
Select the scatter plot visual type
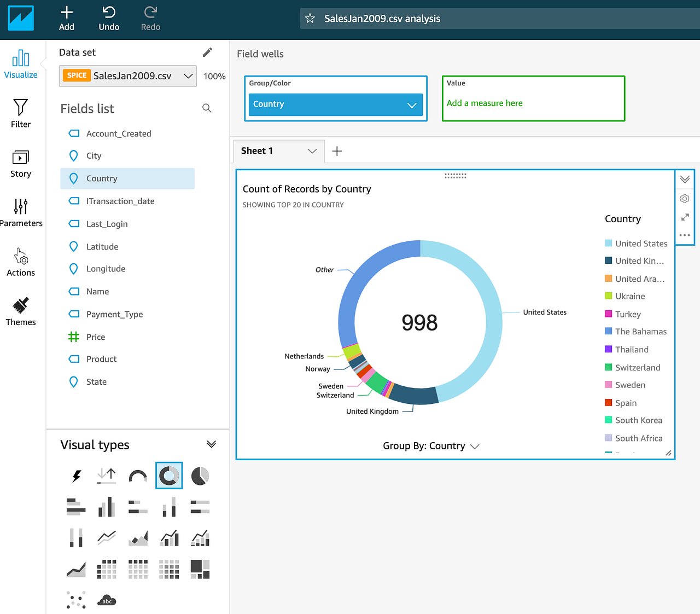(76, 600)
